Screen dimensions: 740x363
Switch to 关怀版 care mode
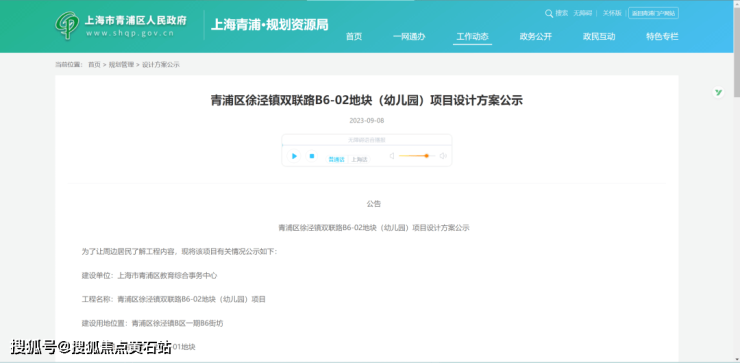click(612, 14)
